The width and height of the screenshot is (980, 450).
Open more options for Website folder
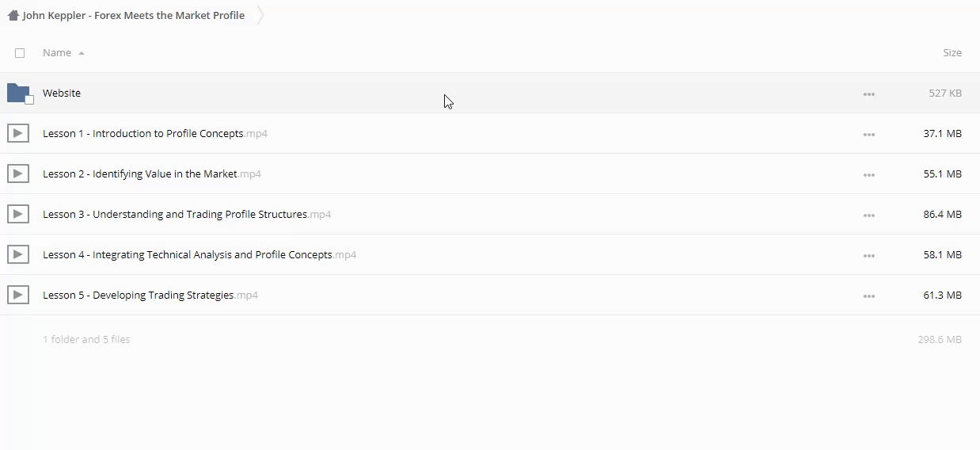coord(868,94)
